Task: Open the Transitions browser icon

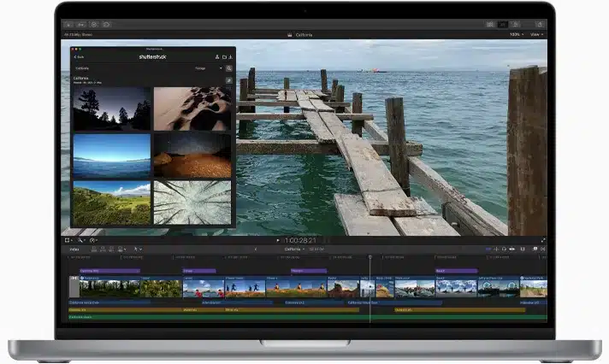Action: pyautogui.click(x=543, y=250)
